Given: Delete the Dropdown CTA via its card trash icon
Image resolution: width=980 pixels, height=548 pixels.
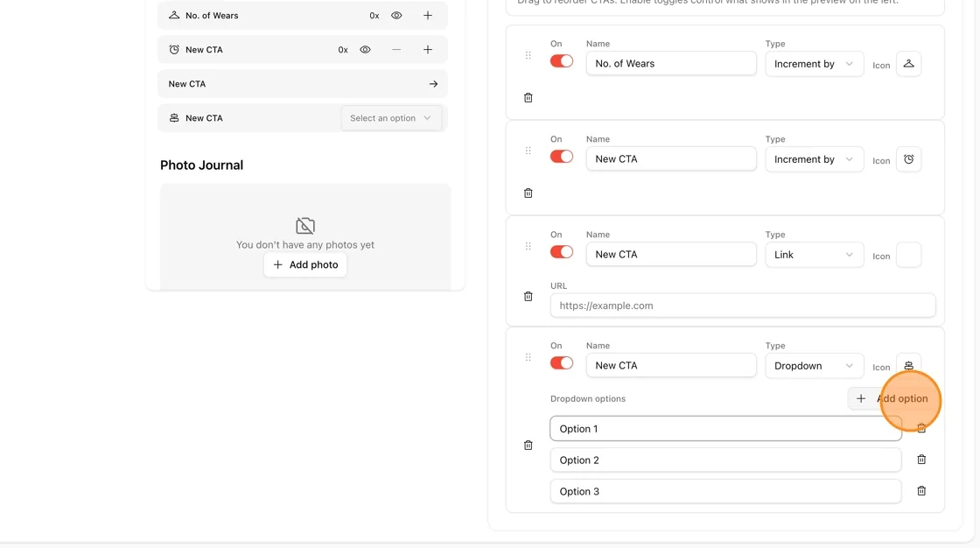Looking at the screenshot, I should [528, 446].
